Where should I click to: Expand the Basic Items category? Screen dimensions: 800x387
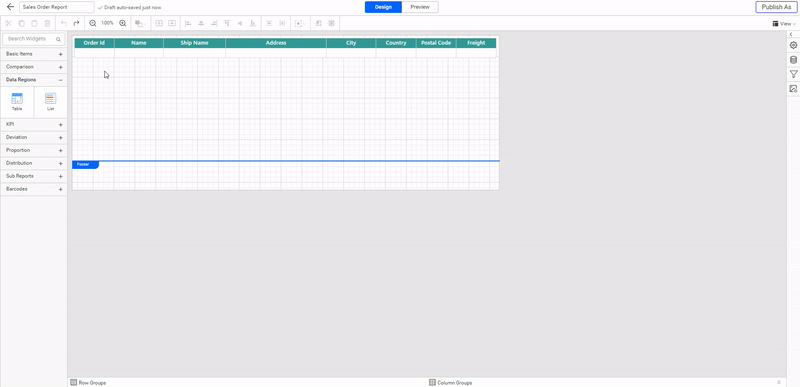(x=34, y=54)
